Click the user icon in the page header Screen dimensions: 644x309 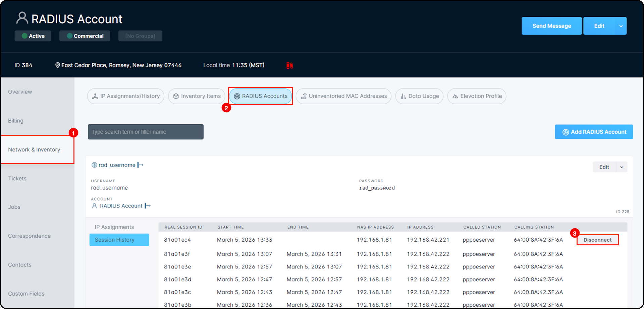click(22, 18)
